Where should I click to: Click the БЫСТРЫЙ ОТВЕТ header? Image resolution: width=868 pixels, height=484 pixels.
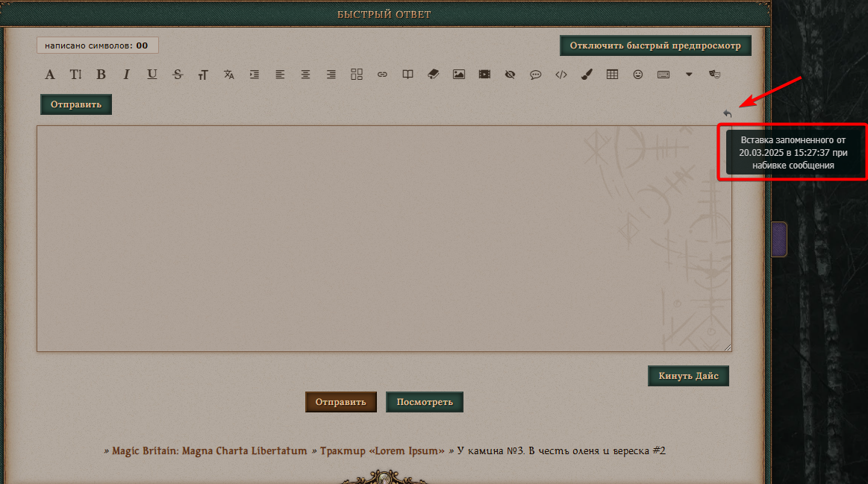pyautogui.click(x=384, y=14)
